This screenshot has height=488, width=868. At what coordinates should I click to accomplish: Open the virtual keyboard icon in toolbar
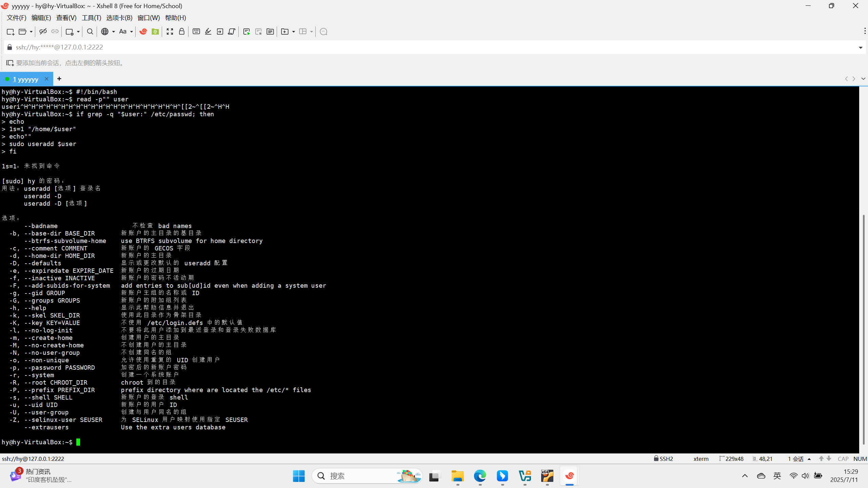click(x=196, y=32)
